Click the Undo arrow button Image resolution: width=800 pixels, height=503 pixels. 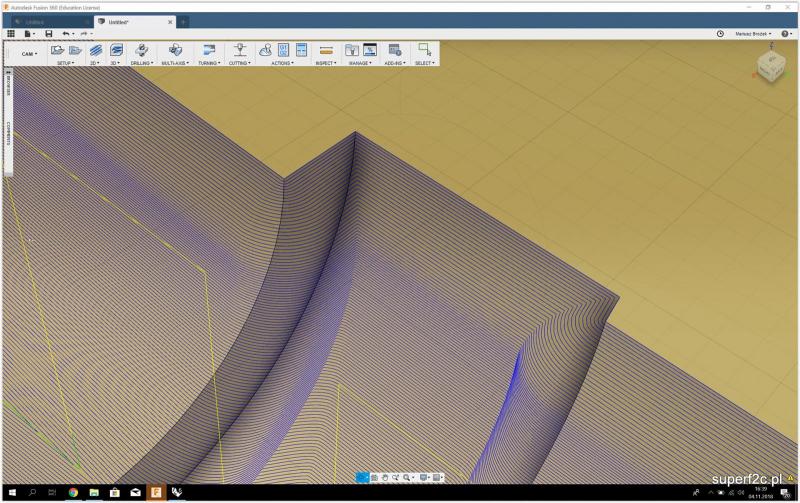tap(66, 34)
